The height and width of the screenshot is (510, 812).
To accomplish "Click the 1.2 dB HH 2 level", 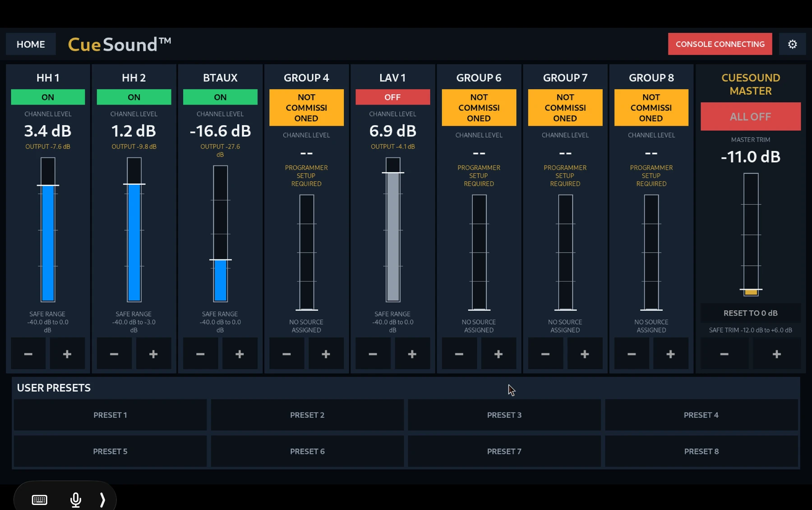I will [134, 131].
